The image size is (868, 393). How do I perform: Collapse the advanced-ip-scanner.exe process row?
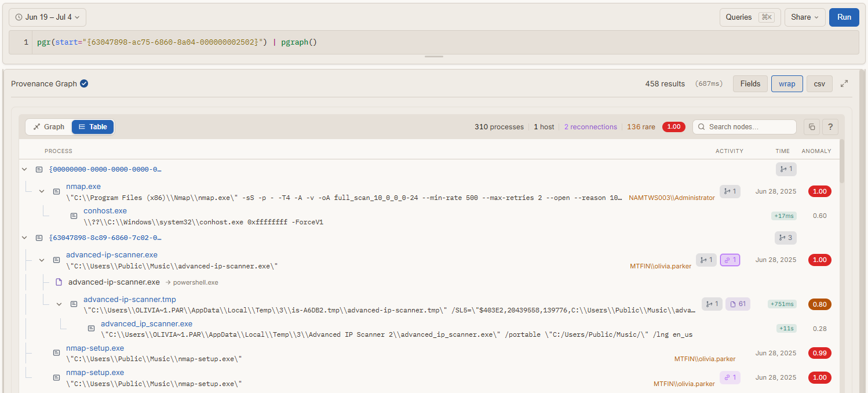point(42,260)
